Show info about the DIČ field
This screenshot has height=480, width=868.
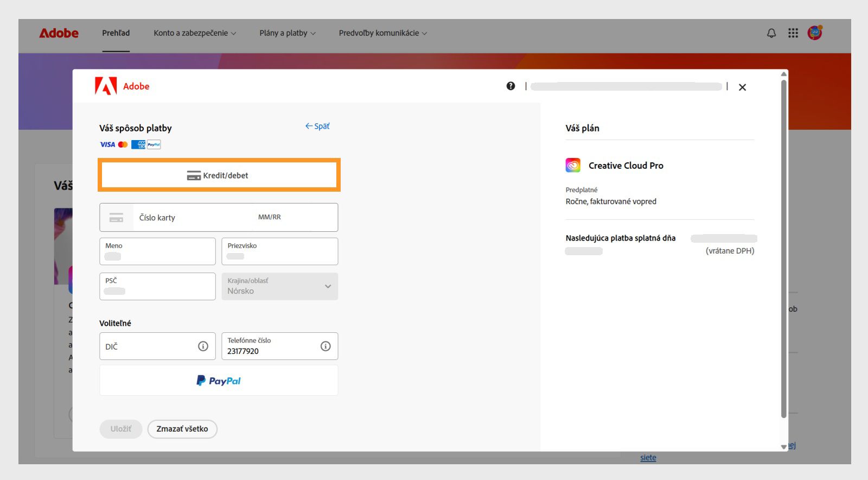click(x=203, y=346)
